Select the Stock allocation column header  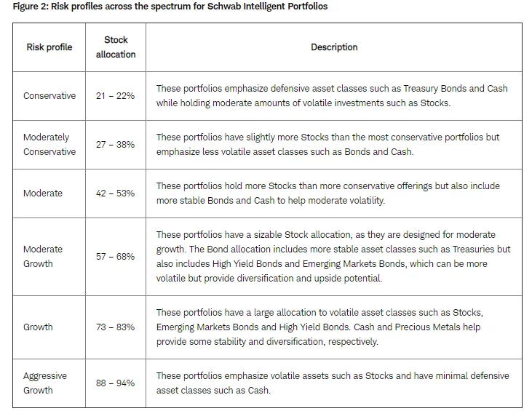coord(116,47)
